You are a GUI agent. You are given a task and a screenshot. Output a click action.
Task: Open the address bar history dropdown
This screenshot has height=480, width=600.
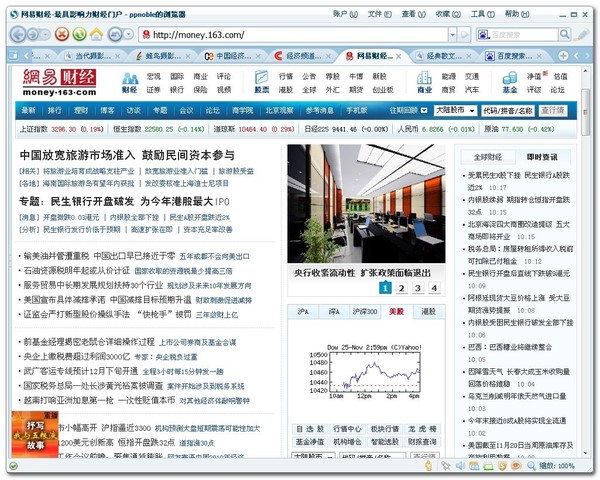(453, 35)
